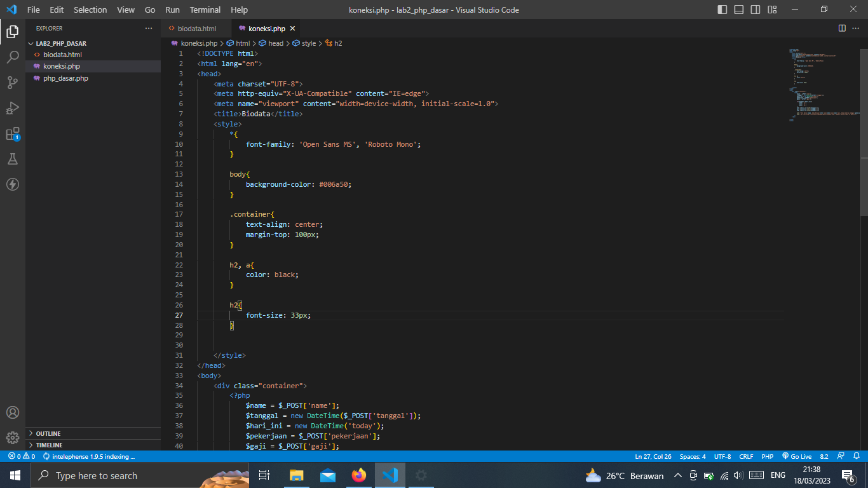
Task: Click Go Live button in status bar
Action: (797, 456)
